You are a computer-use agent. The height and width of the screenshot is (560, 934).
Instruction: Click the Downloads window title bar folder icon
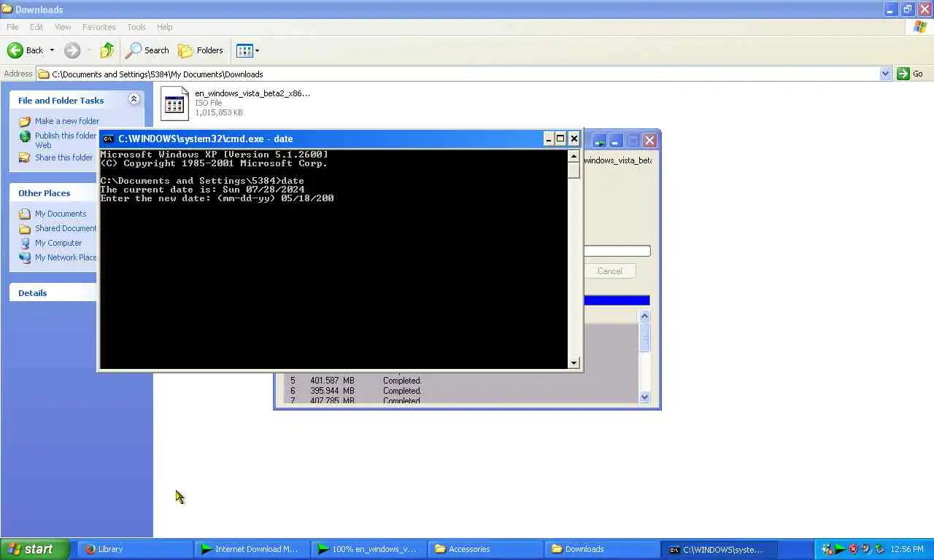7,9
